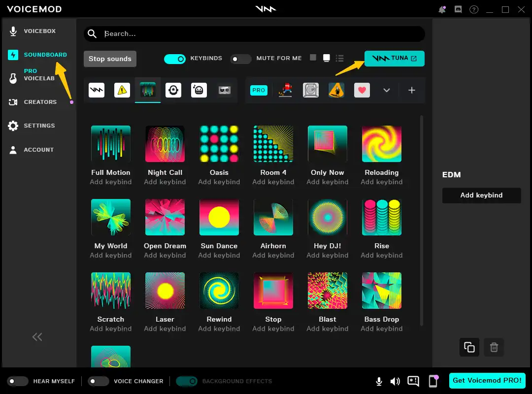Switch to small grid view
Image resolution: width=532 pixels, height=394 pixels.
coord(313,58)
